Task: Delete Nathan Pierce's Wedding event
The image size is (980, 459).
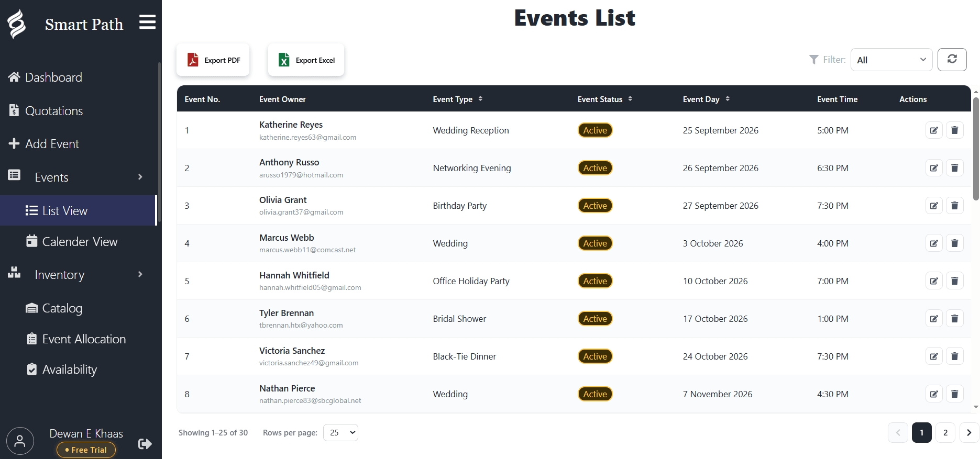Action: [954, 394]
